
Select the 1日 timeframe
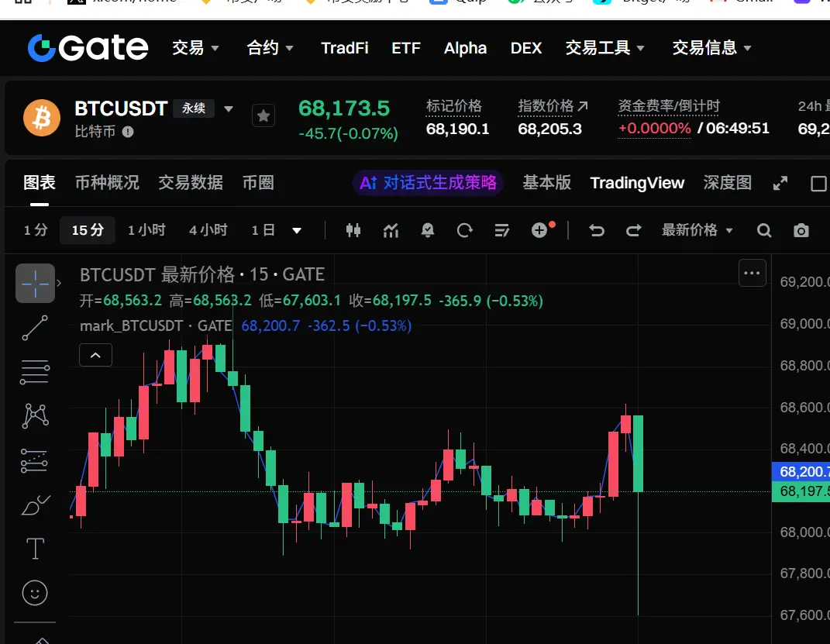coord(263,230)
